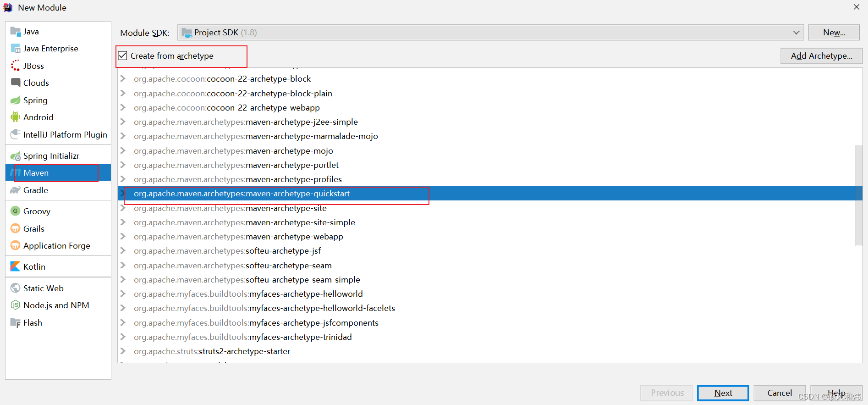Image resolution: width=868 pixels, height=405 pixels.
Task: Expand softeu-archetype-jsf node
Action: coord(123,250)
